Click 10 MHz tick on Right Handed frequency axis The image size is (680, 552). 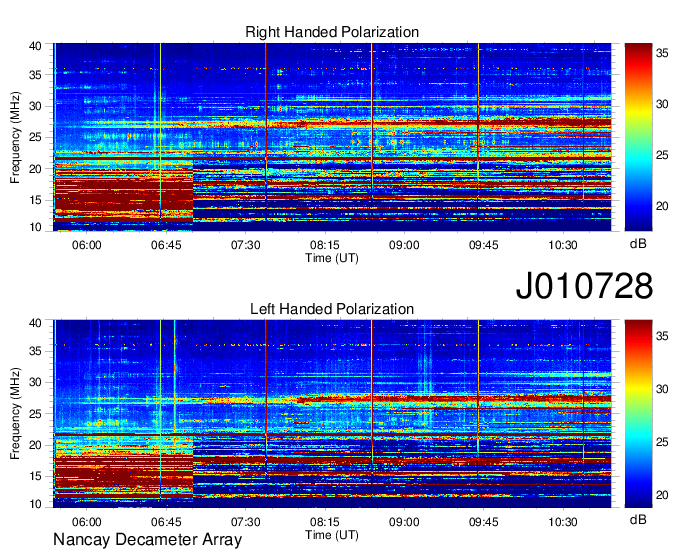[35, 227]
